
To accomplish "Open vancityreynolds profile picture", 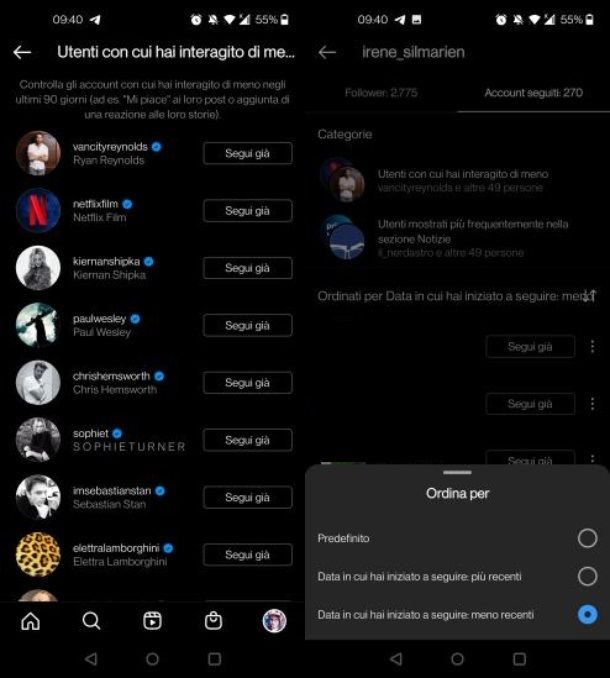I will click(38, 153).
